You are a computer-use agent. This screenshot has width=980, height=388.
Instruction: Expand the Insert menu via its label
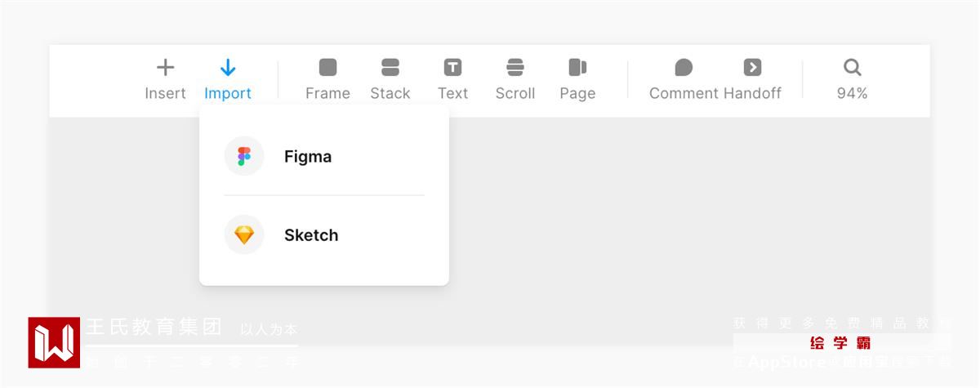pos(166,93)
